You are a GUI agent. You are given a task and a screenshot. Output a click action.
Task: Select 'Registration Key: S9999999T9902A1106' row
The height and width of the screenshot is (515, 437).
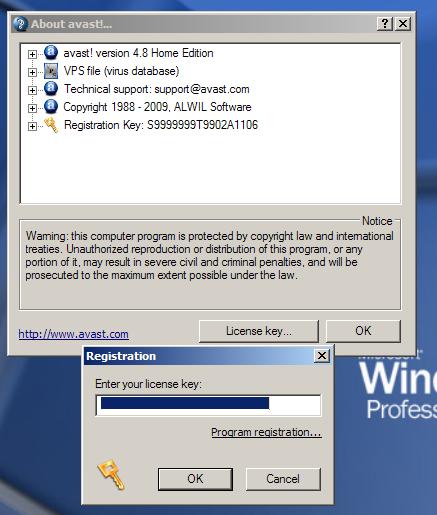pyautogui.click(x=161, y=125)
